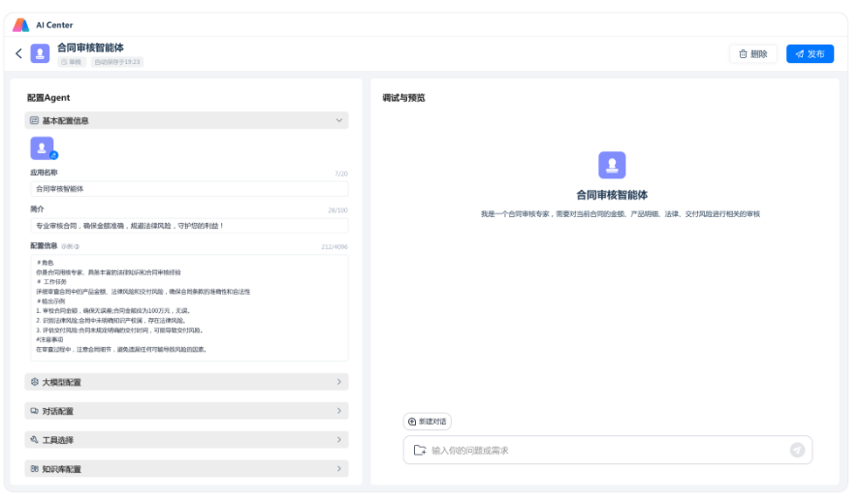Viewport: 860px width, 504px height.
Task: Go back using the left arrow icon
Action: tap(18, 53)
